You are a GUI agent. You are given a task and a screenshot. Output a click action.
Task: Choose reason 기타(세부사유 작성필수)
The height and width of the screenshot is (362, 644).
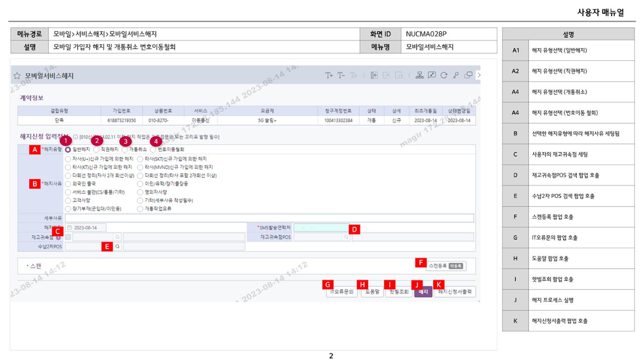(140, 200)
